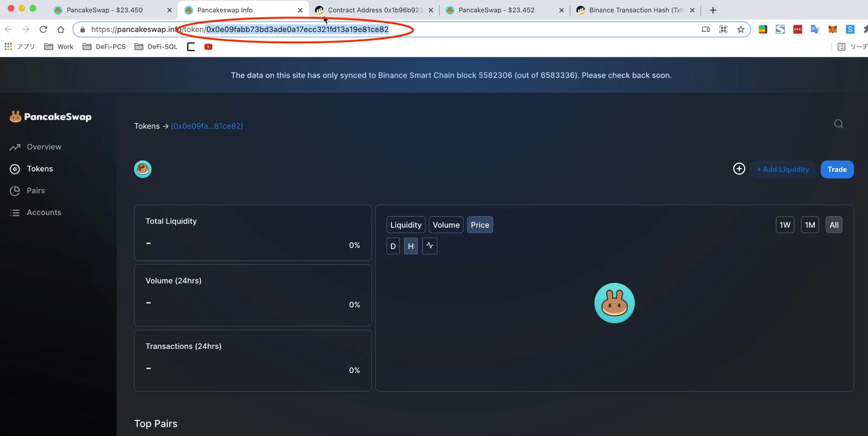Click the Trade button
The width and height of the screenshot is (868, 436).
click(x=837, y=169)
